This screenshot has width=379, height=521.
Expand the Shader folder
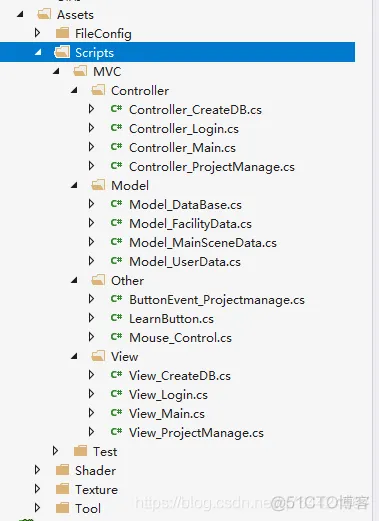point(37,470)
